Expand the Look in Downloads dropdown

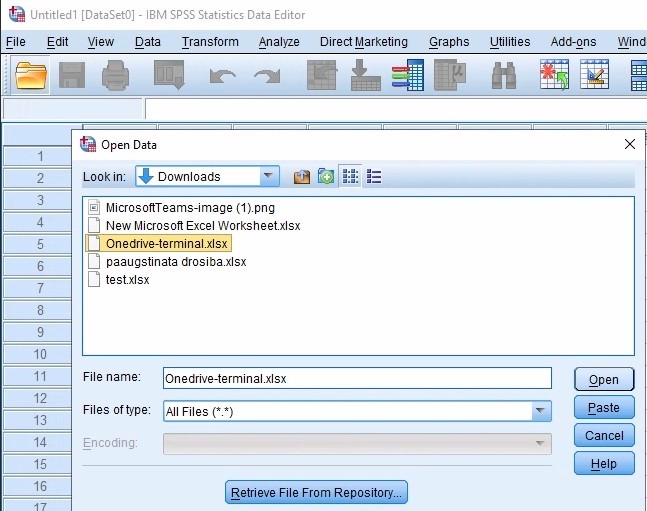click(x=269, y=177)
